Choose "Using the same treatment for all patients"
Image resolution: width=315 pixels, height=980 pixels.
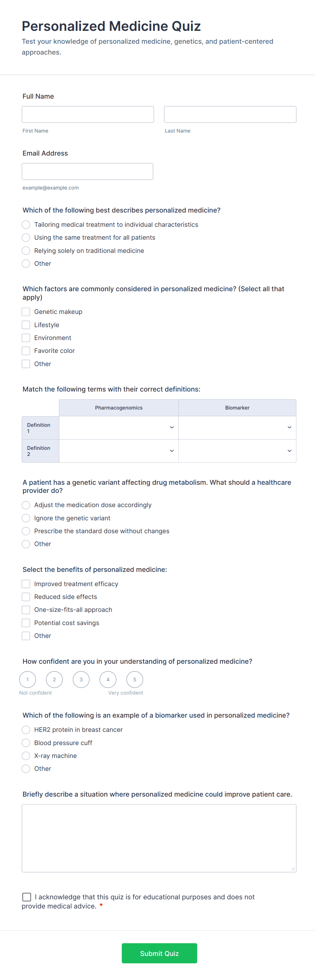coord(25,237)
